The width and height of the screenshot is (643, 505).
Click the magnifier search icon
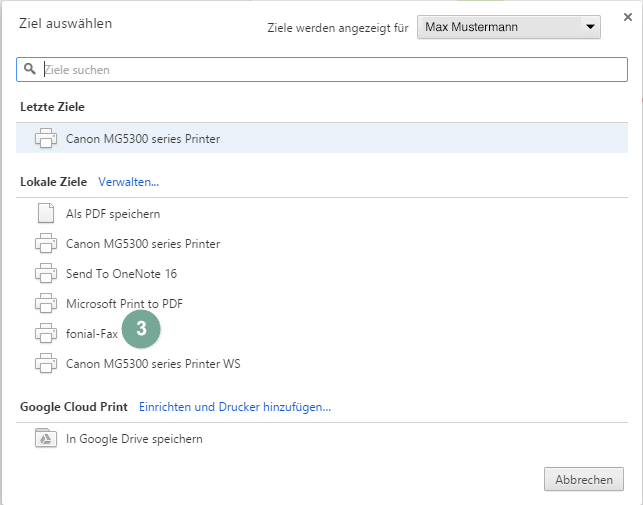(30, 69)
